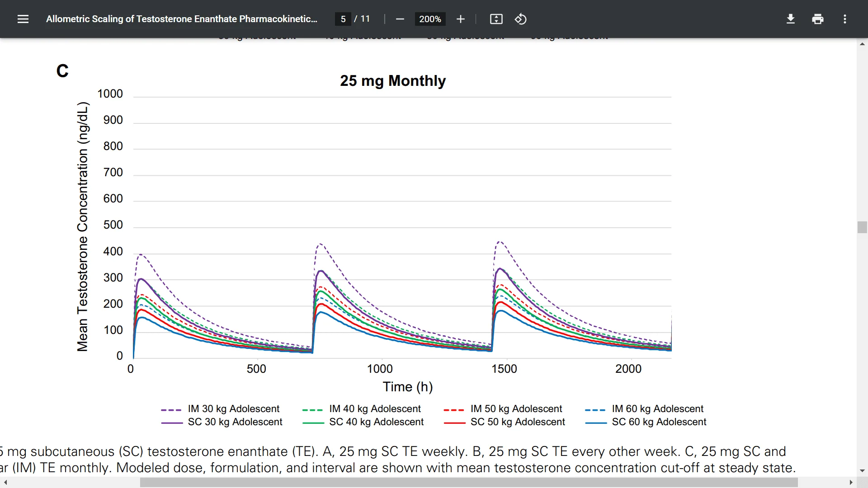Rotate the document counterclockwise
The width and height of the screenshot is (868, 488).
pyautogui.click(x=521, y=19)
